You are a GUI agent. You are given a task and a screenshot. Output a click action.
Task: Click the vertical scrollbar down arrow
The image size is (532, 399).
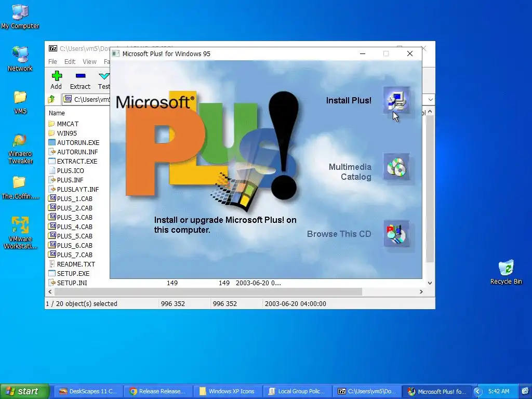coord(430,283)
